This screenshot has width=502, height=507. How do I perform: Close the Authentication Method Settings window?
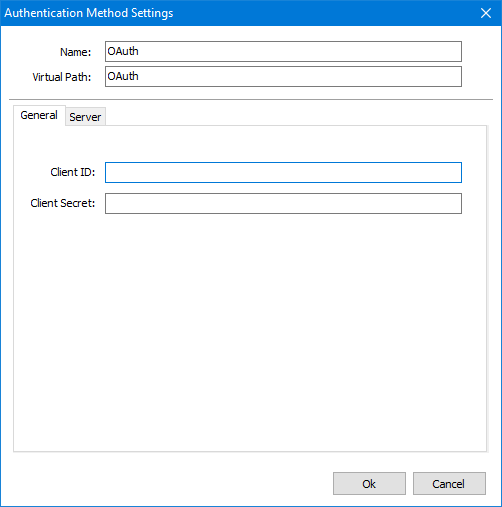point(486,13)
